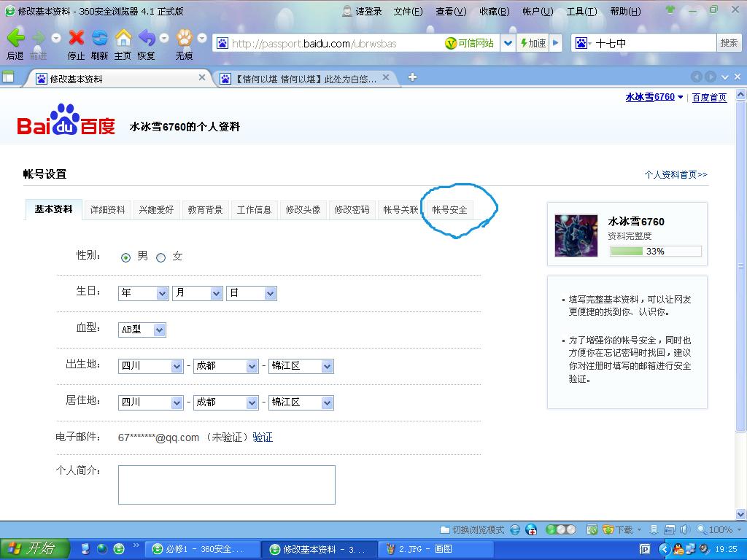Open the 日 birthday day dropdown
This screenshot has height=560, width=747.
pos(252,293)
